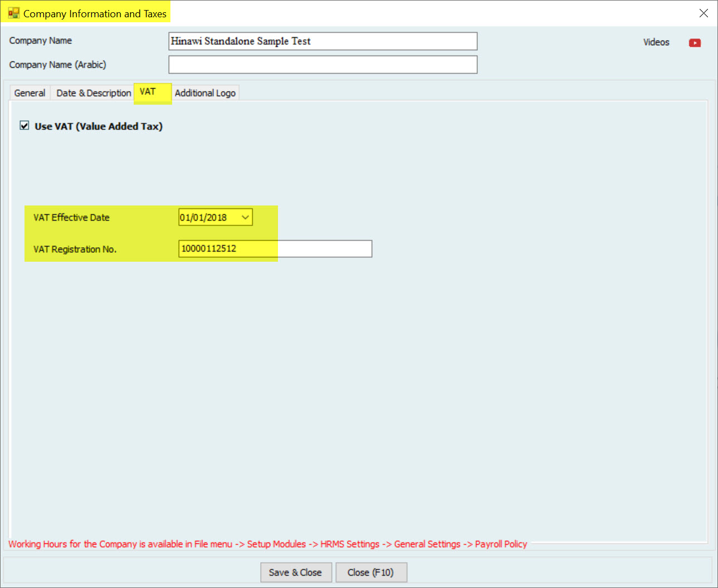Click the Company Name (Arabic) label

[x=58, y=65]
